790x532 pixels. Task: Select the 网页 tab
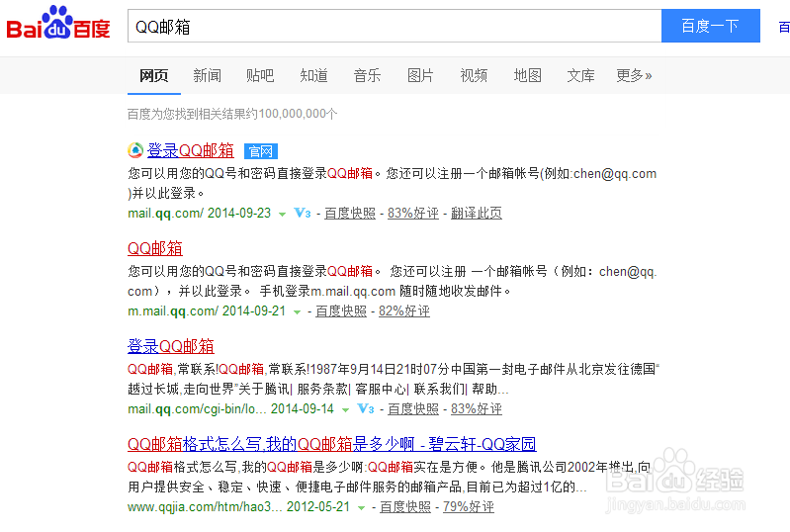(x=153, y=75)
